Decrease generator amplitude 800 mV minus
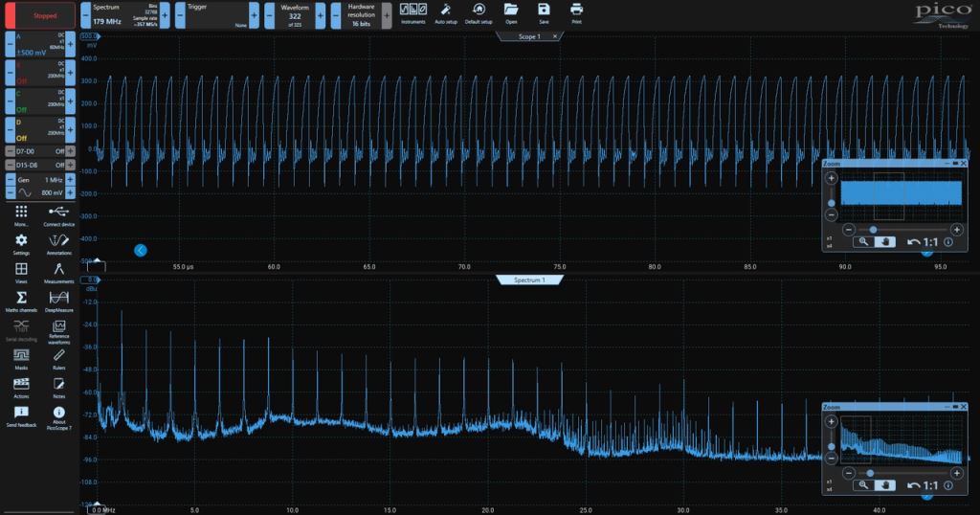This screenshot has height=515, width=980. (10, 192)
